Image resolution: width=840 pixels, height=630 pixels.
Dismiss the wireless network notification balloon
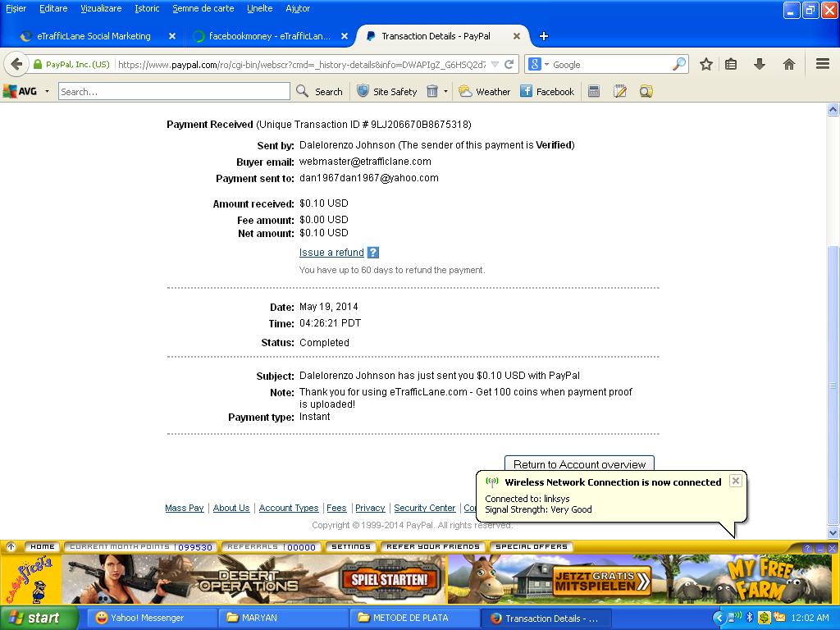click(x=736, y=481)
